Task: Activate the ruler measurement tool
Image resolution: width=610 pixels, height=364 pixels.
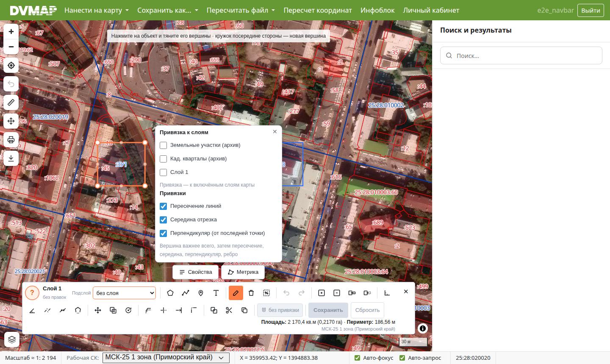Action: pyautogui.click(x=11, y=102)
